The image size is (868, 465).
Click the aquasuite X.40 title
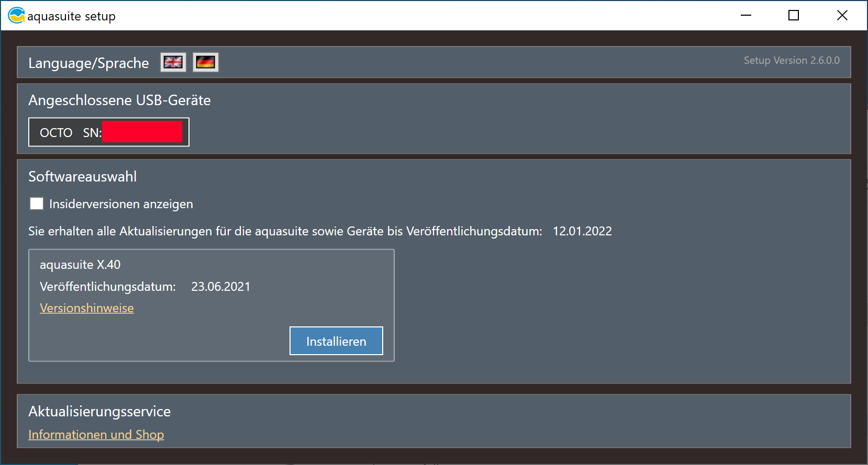pyautogui.click(x=80, y=265)
